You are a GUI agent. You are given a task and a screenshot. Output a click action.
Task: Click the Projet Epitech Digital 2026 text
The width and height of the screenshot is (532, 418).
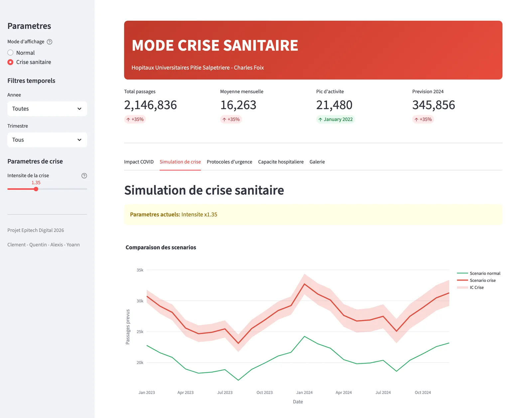click(x=36, y=230)
